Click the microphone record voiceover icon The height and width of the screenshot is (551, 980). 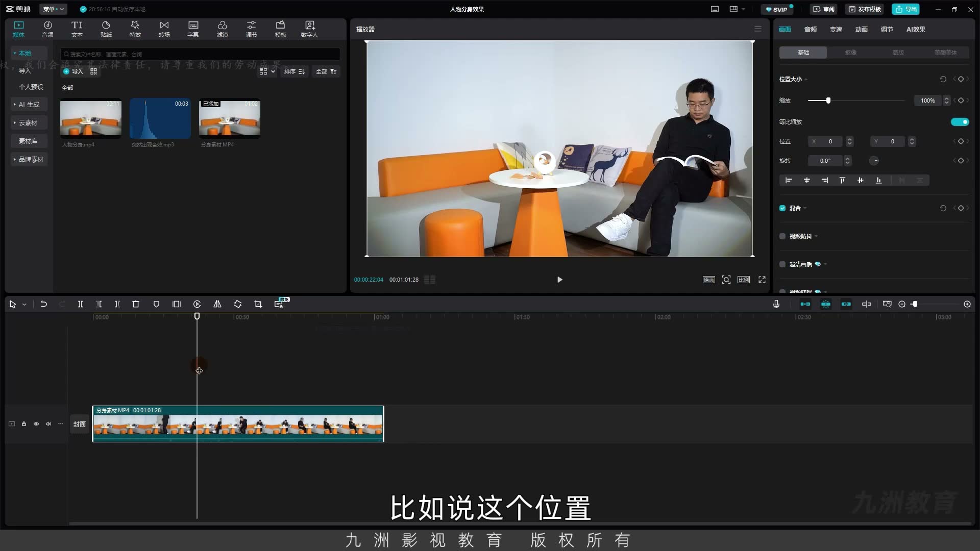tap(776, 304)
